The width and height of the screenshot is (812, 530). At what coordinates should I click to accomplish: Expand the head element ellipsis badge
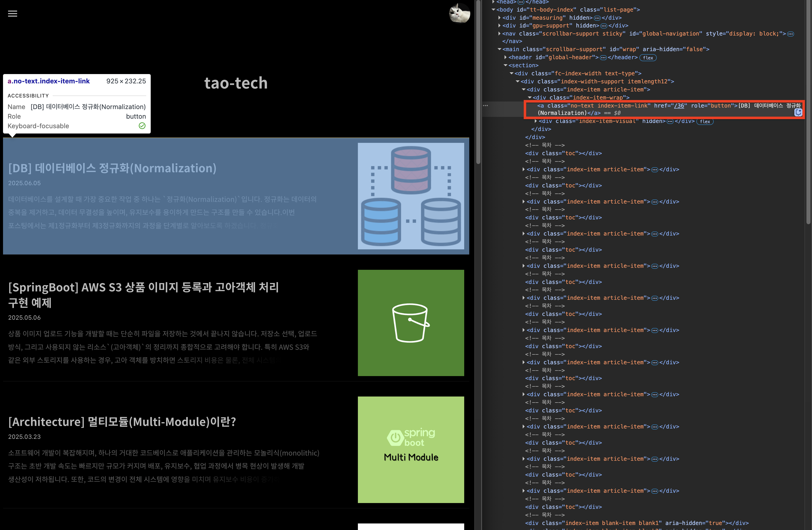[521, 2]
